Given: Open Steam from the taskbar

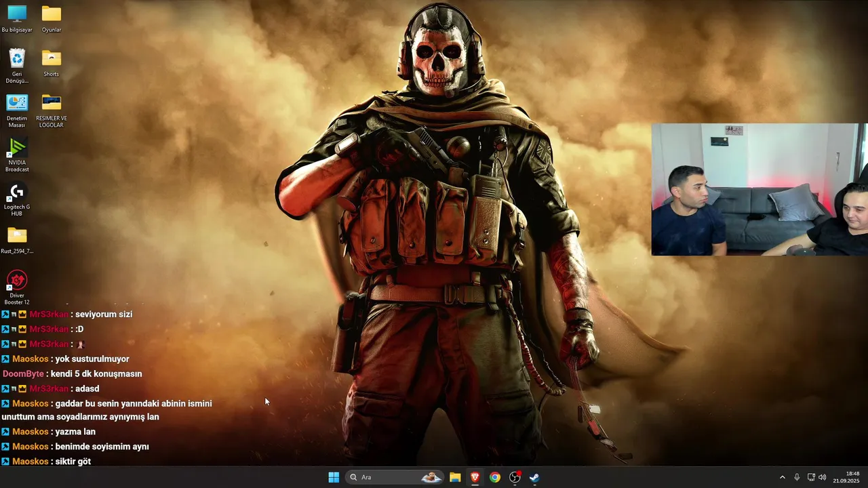Looking at the screenshot, I should pyautogui.click(x=534, y=477).
